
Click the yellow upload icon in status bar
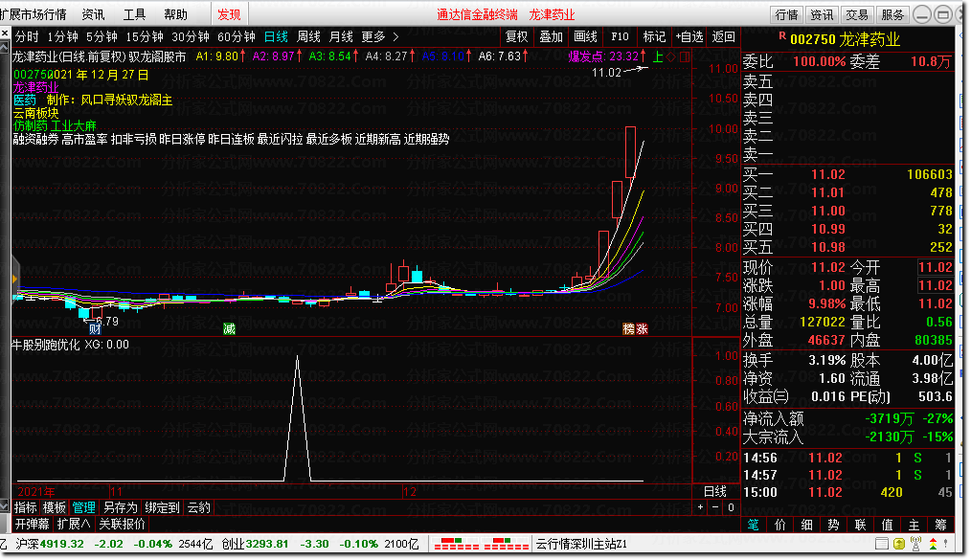tap(899, 544)
